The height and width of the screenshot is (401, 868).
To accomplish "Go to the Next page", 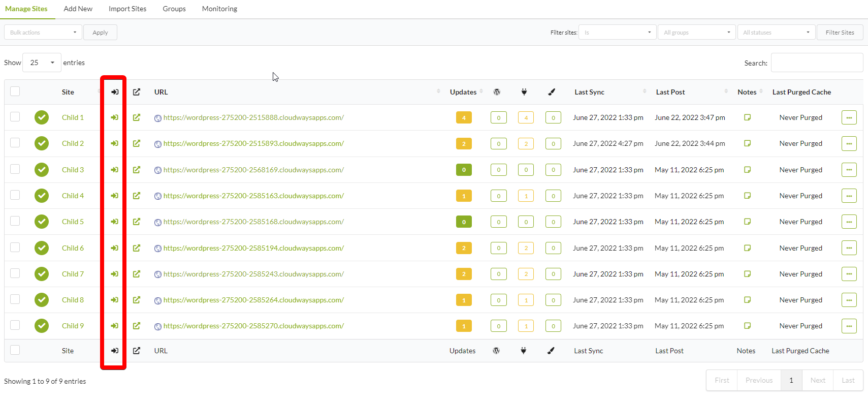I will click(818, 380).
